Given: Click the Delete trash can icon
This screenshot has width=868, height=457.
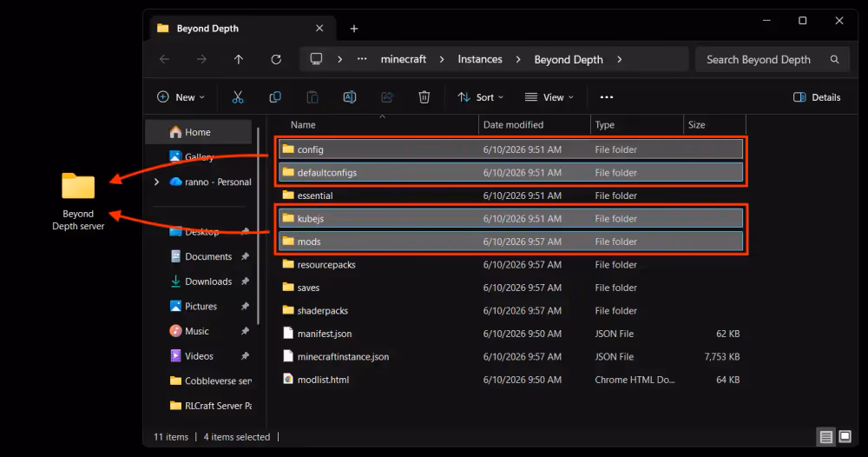Looking at the screenshot, I should (424, 97).
